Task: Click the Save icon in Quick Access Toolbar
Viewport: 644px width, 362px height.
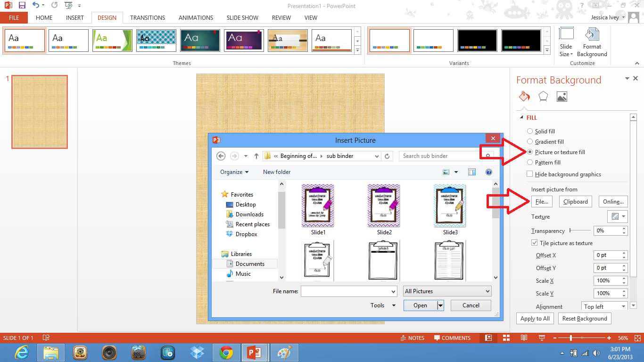Action: coord(22,6)
